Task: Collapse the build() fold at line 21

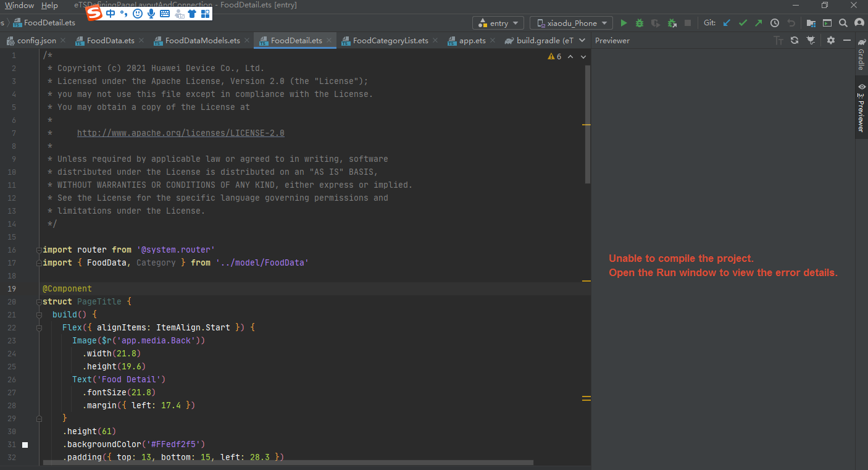Action: 39,315
